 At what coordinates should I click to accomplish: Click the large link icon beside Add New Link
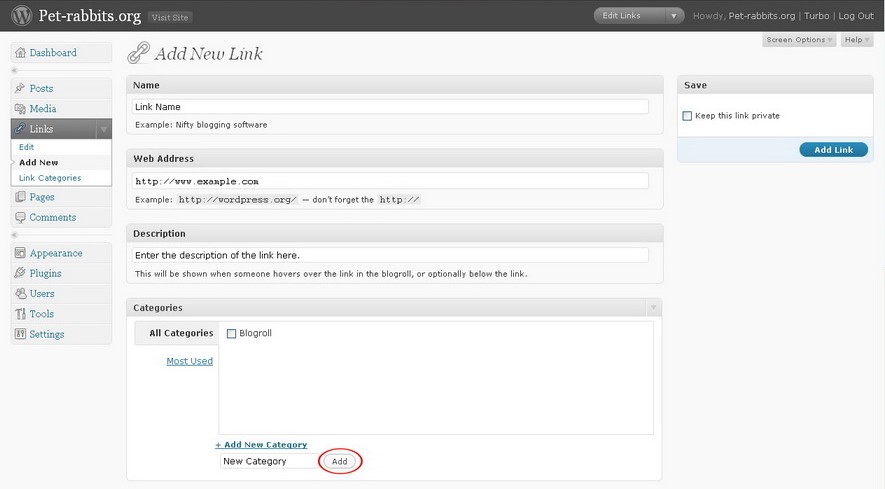pyautogui.click(x=138, y=53)
